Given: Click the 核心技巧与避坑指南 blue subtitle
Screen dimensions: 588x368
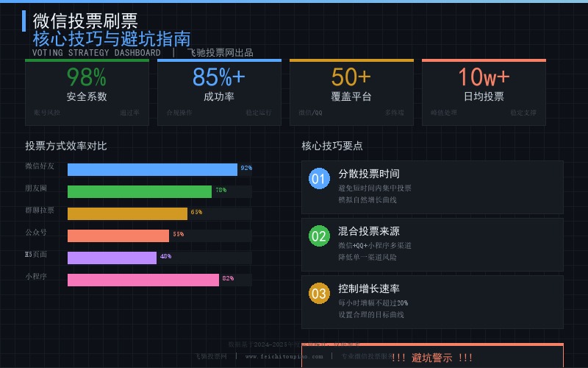Looking at the screenshot, I should tap(112, 39).
